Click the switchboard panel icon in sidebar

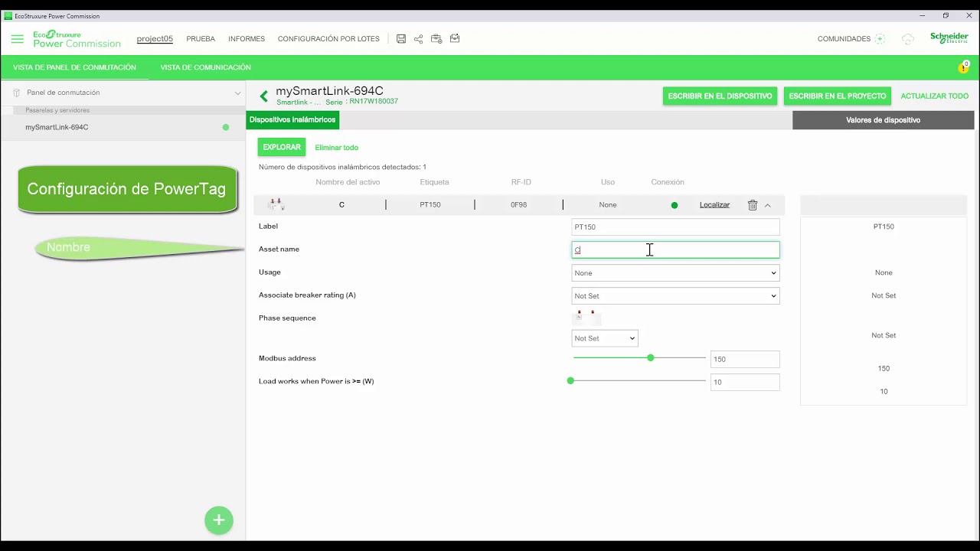16,93
